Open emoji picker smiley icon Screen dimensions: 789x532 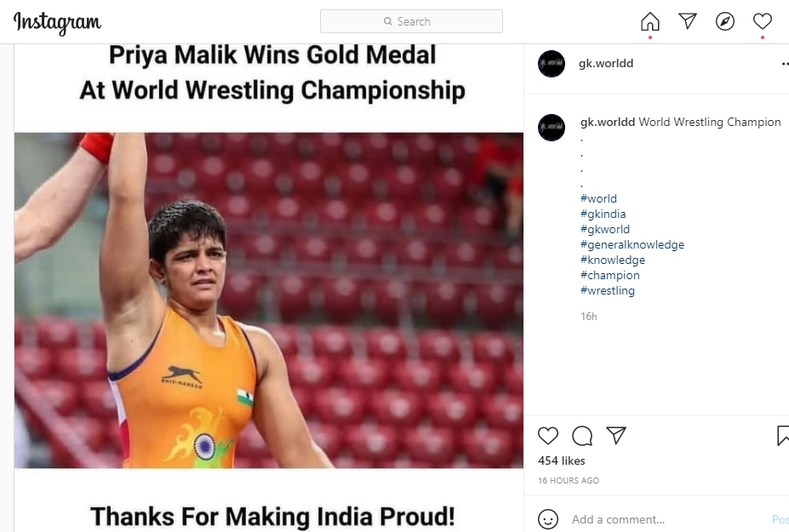(x=548, y=519)
